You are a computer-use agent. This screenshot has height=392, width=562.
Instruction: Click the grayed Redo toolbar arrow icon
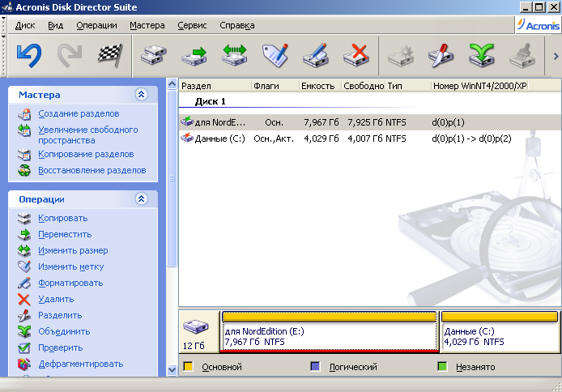70,56
